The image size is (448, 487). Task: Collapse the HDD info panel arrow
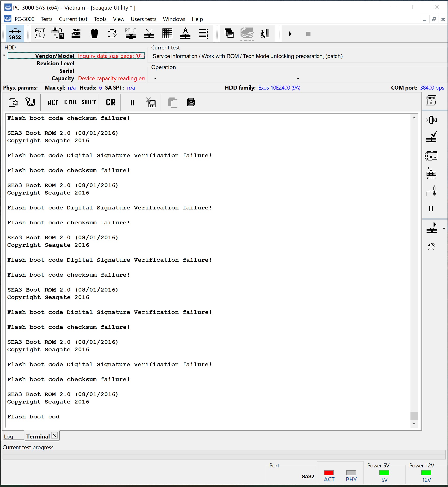[x=4, y=56]
